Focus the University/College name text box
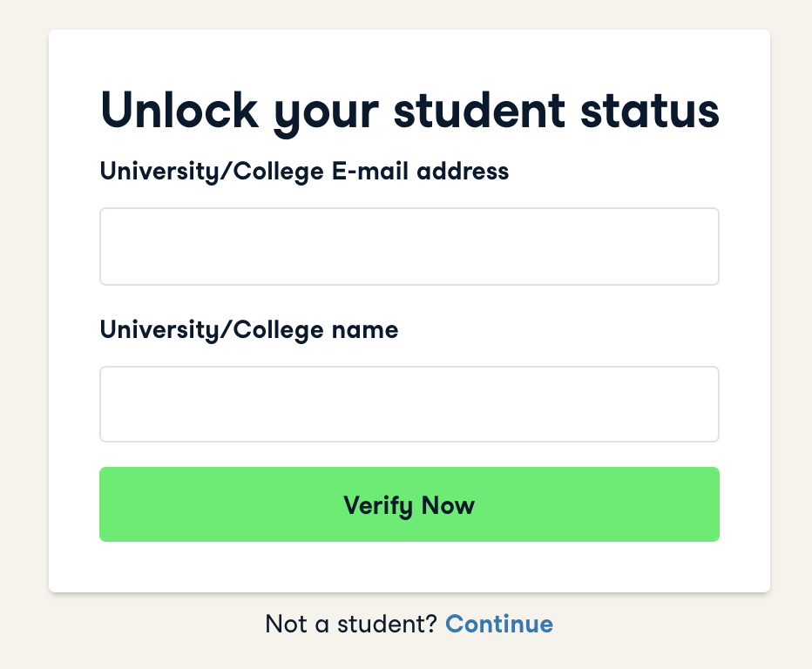This screenshot has width=812, height=669. pos(409,404)
